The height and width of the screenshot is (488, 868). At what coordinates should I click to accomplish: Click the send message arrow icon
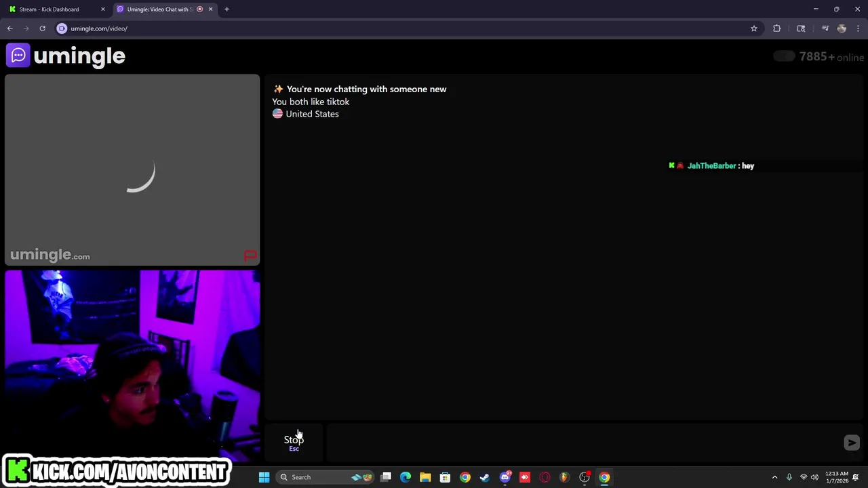point(852,443)
